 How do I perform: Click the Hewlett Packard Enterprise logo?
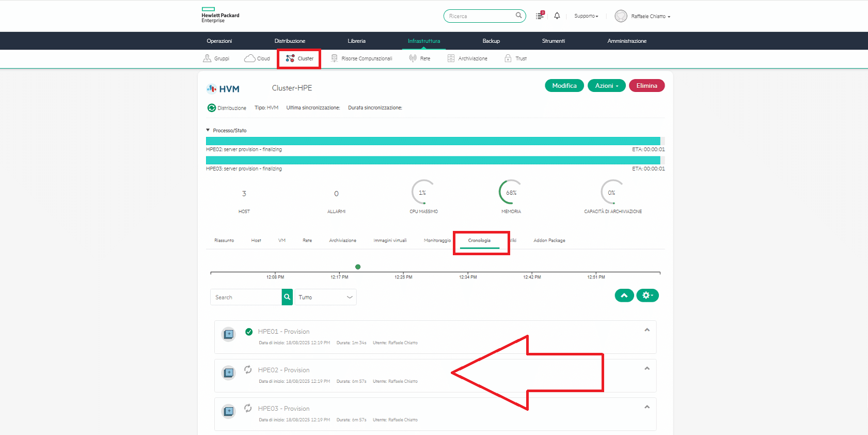(x=220, y=15)
